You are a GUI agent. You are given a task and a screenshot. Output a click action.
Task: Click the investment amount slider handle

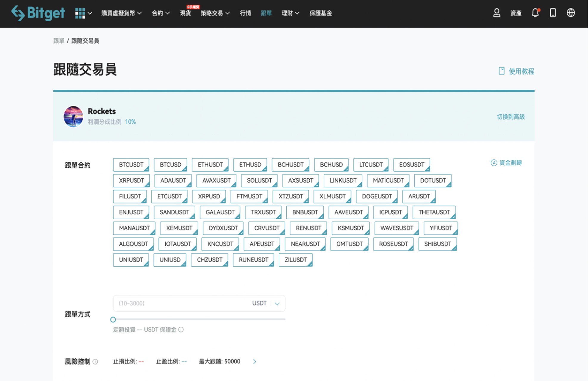[x=113, y=320]
